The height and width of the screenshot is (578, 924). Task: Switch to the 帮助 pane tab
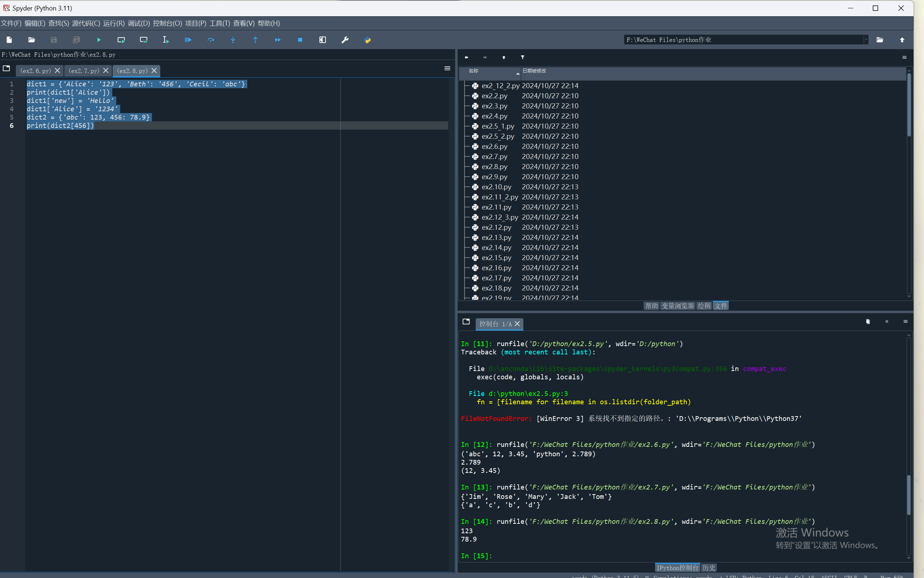(651, 306)
